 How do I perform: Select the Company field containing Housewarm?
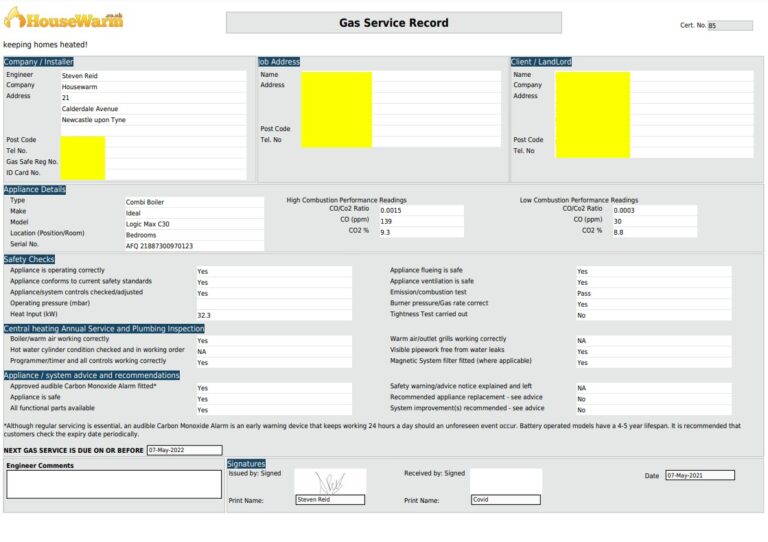[153, 87]
